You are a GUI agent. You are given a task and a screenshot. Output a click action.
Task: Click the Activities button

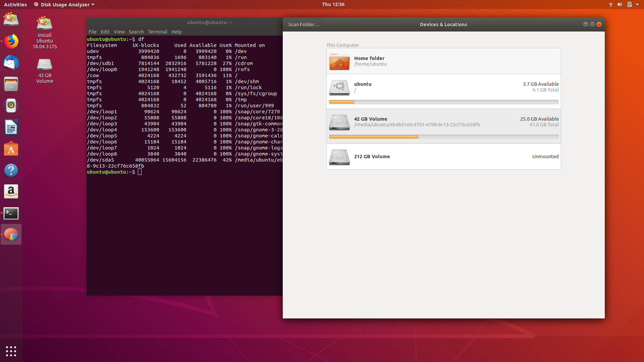click(15, 5)
